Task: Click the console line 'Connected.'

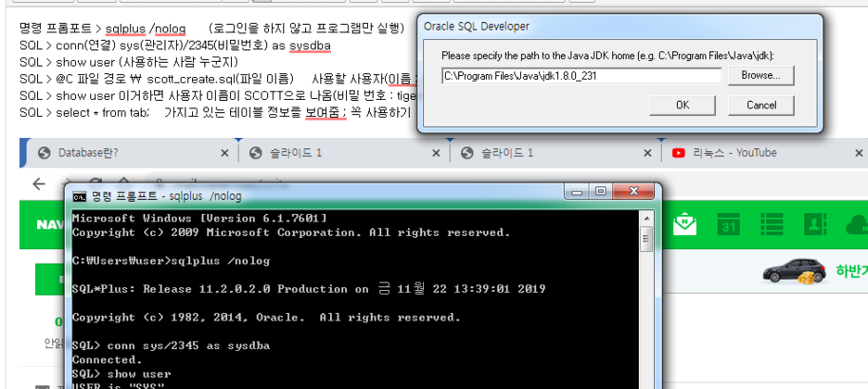Action: coord(108,359)
